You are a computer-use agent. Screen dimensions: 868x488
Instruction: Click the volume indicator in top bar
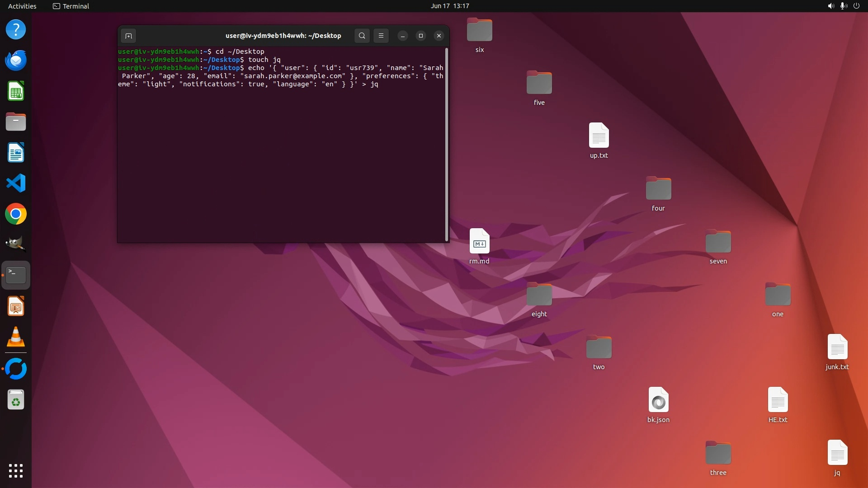(x=830, y=6)
